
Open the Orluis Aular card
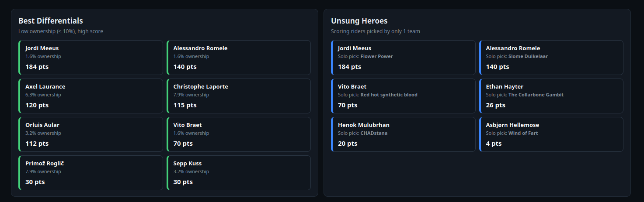91,134
